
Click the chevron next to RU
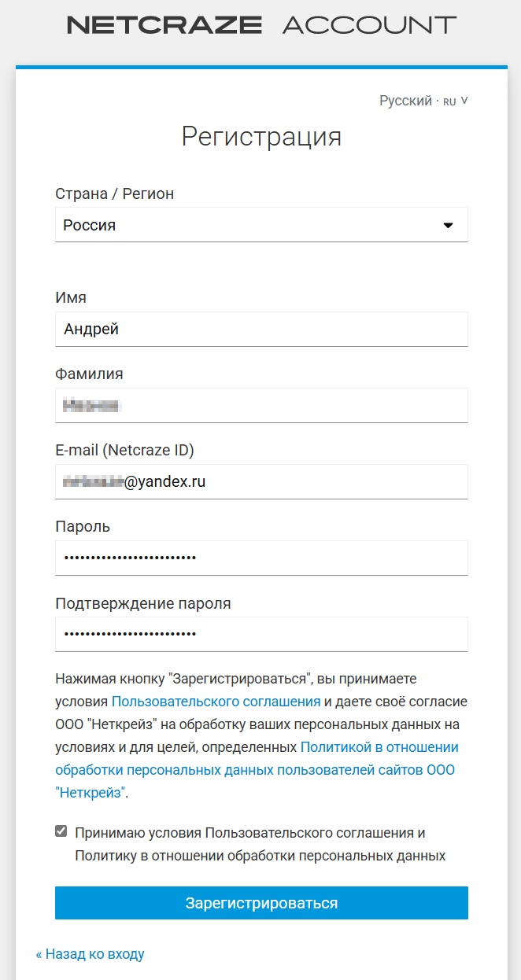[x=464, y=101]
